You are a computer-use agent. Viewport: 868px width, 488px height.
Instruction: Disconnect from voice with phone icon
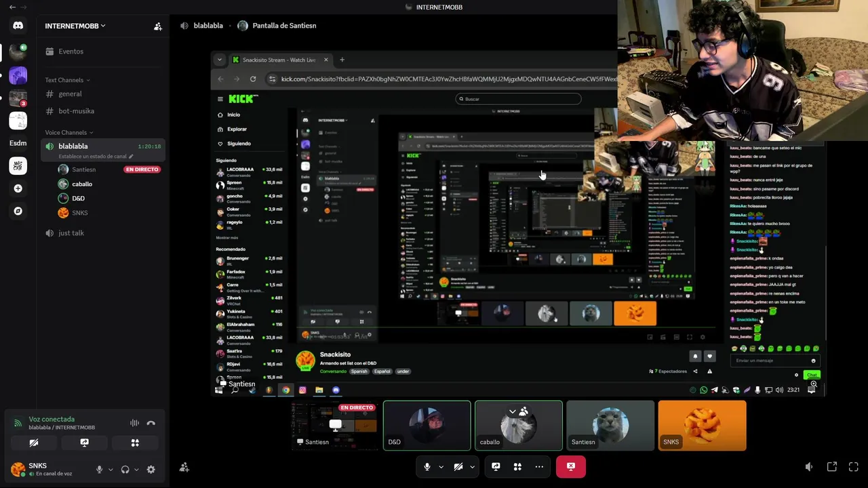[151, 423]
